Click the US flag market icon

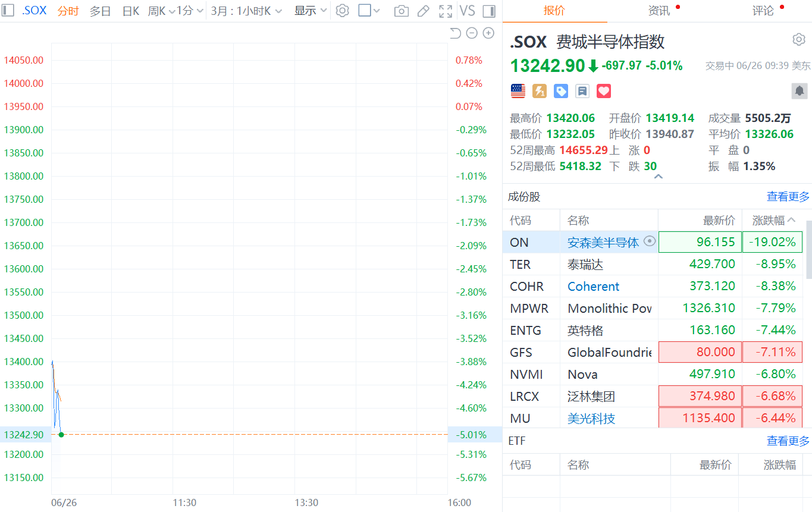click(518, 91)
